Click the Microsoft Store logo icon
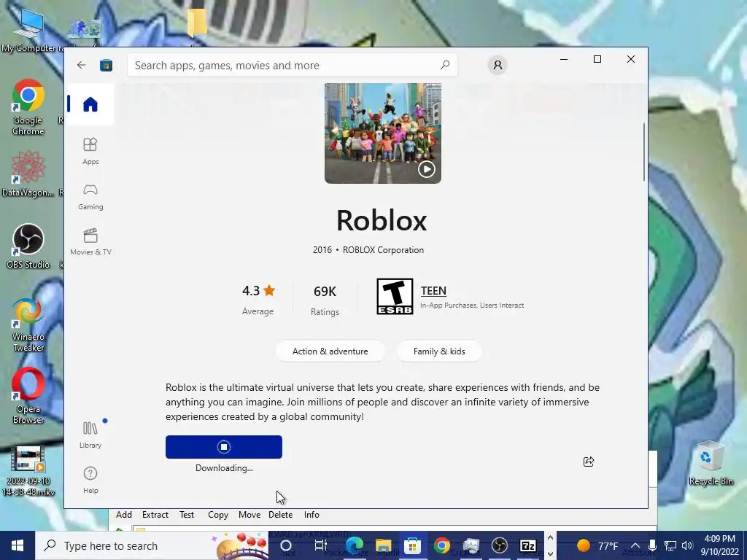The height and width of the screenshot is (560, 747). pos(106,65)
